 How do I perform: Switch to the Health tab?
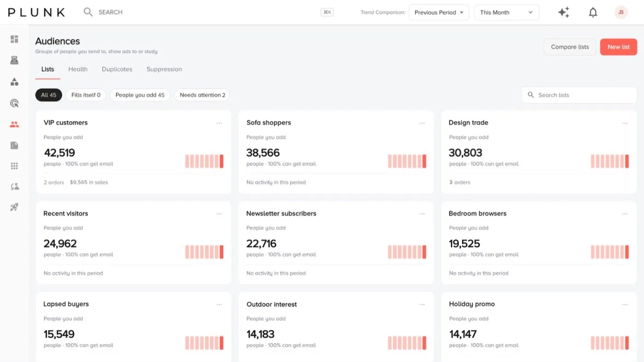(x=78, y=69)
